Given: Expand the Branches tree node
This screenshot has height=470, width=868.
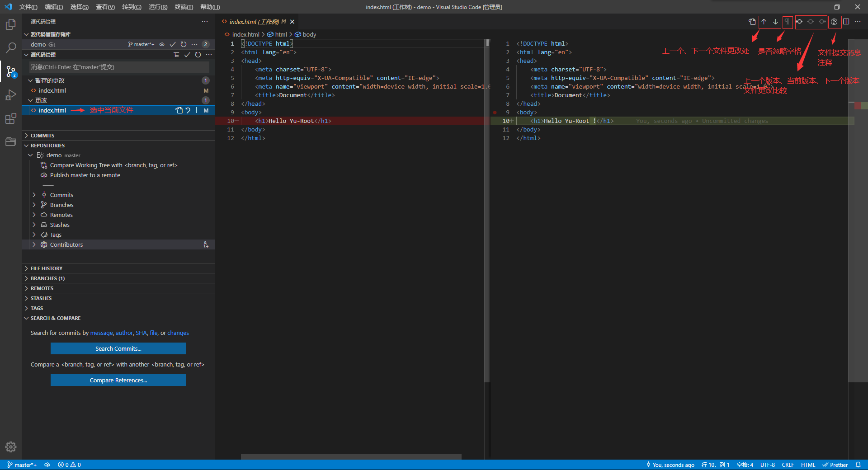Looking at the screenshot, I should (34, 205).
